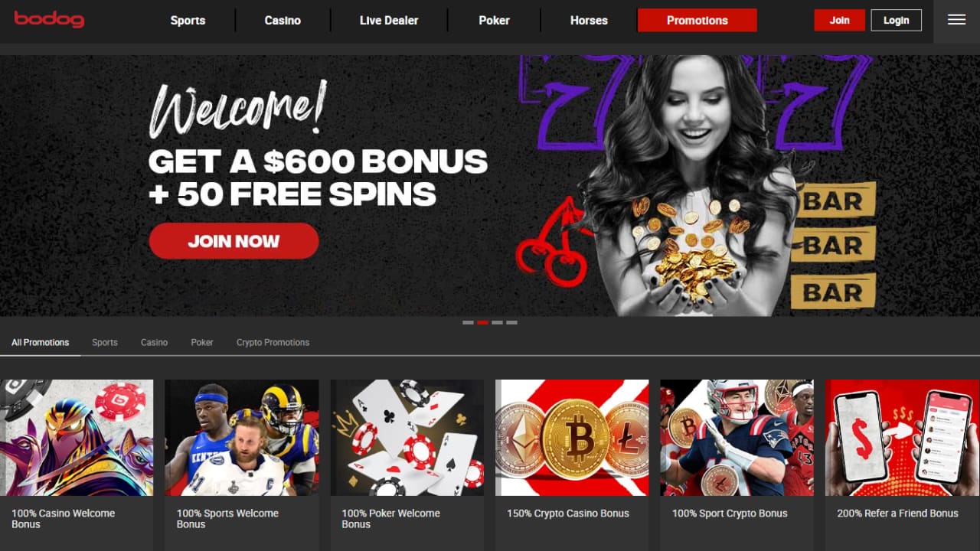Open the Sports menu in top navigation
Screen dimensions: 980x551
(188, 21)
